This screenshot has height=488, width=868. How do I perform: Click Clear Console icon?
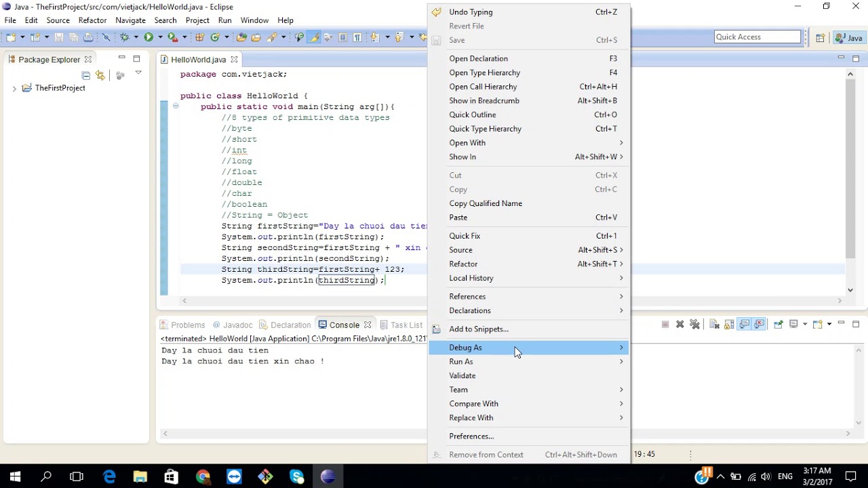[x=714, y=325]
